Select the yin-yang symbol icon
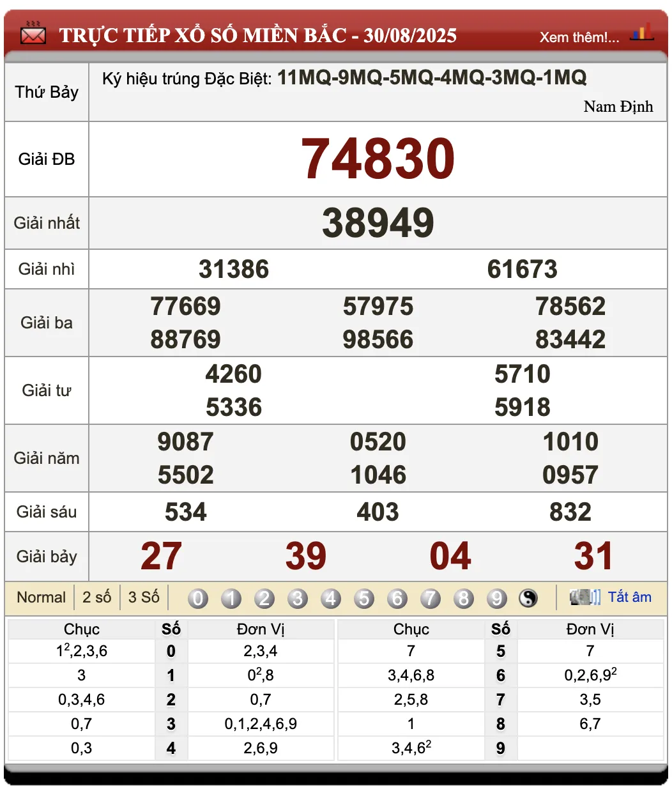The image size is (672, 791). [x=529, y=599]
